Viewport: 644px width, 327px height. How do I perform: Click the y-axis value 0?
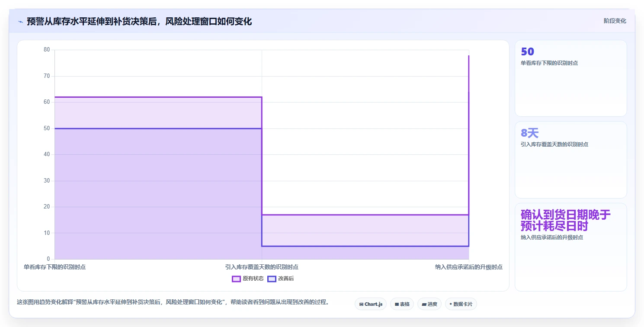48,259
